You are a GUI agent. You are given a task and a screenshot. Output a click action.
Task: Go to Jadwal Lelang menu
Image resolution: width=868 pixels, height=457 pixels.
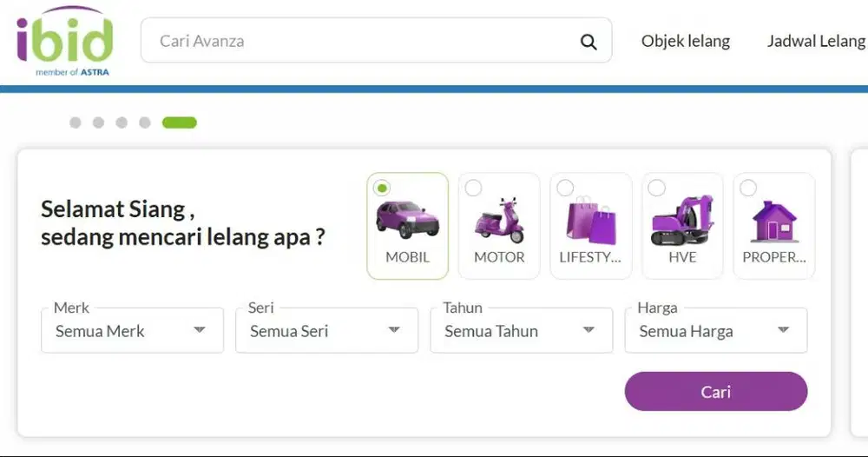click(x=816, y=41)
